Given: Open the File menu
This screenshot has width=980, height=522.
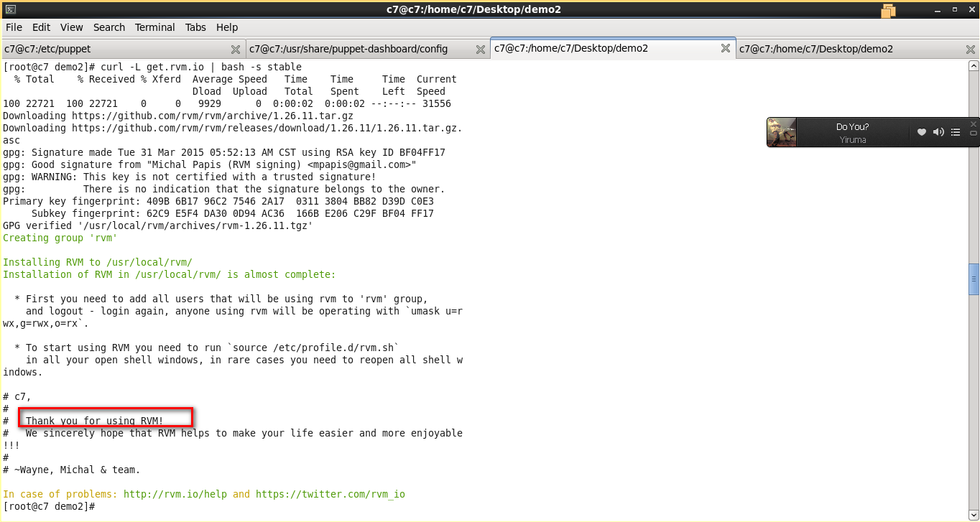Looking at the screenshot, I should point(14,27).
